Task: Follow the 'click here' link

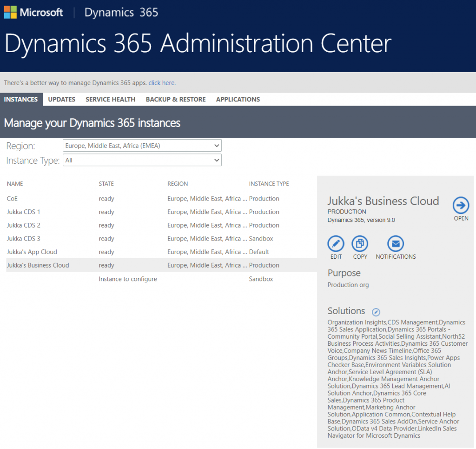Action: [161, 83]
